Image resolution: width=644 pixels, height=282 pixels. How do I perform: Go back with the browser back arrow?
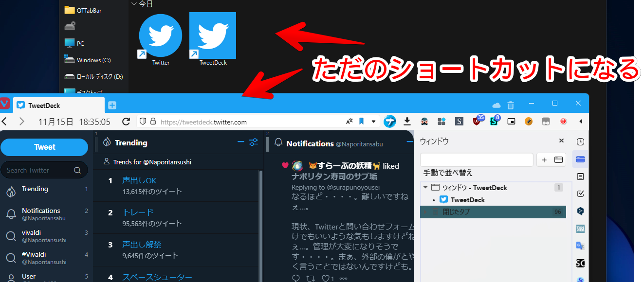[x=4, y=121]
